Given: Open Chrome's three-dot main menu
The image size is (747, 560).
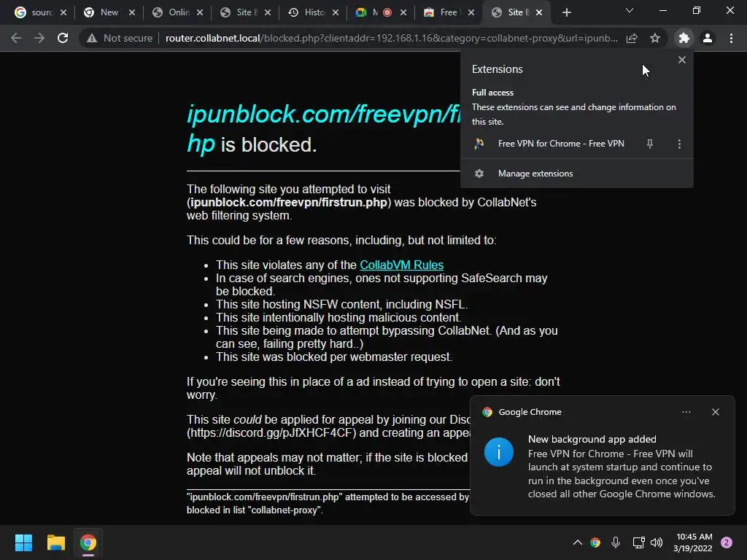Looking at the screenshot, I should point(731,38).
